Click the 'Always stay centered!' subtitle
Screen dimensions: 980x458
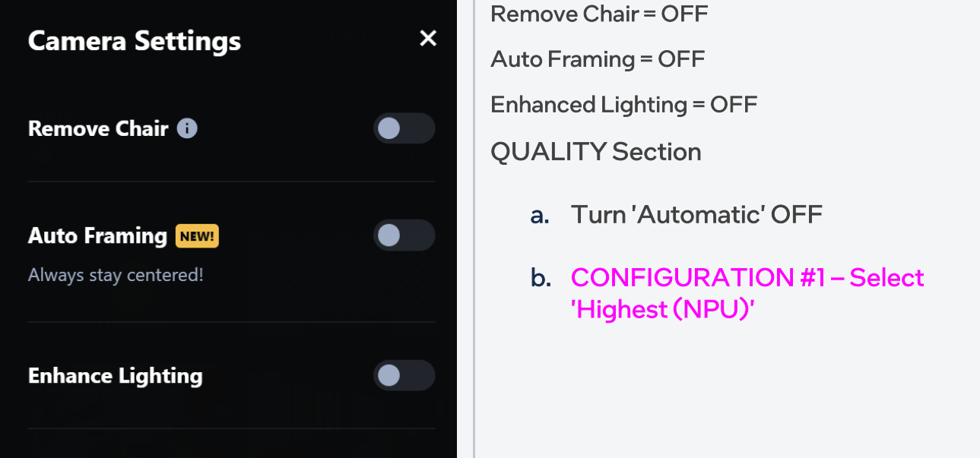click(116, 275)
